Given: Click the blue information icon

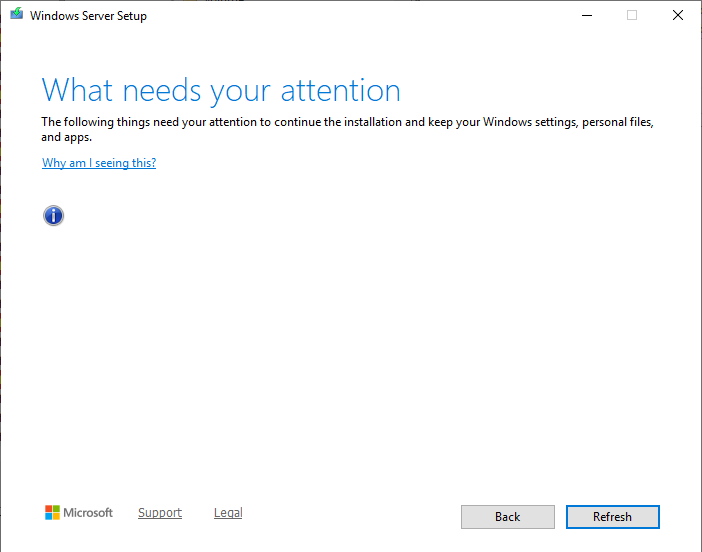Looking at the screenshot, I should pos(53,216).
